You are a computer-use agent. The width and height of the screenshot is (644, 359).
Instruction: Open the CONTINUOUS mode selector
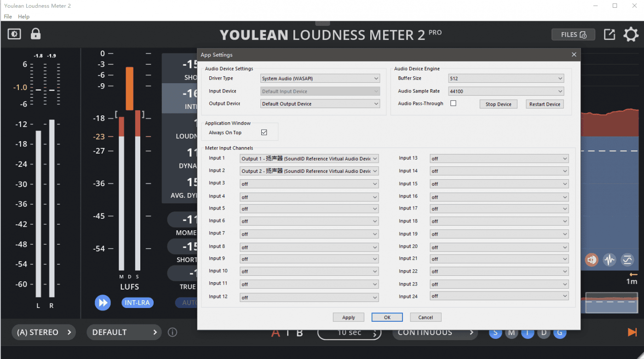point(435,332)
